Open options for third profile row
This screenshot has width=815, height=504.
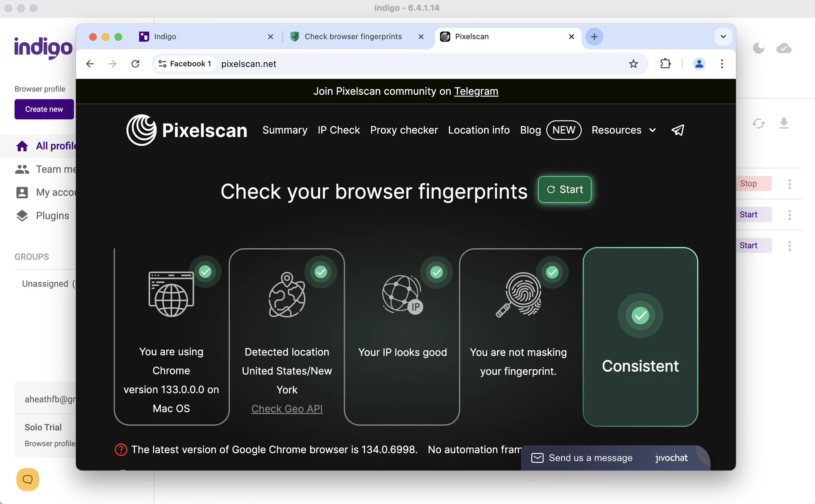(789, 245)
